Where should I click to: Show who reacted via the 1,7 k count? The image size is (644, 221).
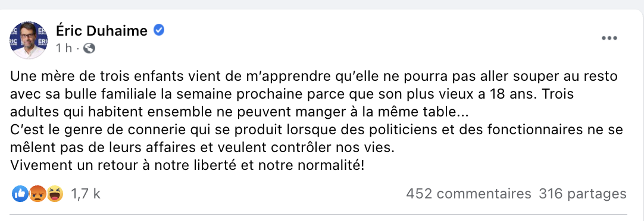pos(86,194)
